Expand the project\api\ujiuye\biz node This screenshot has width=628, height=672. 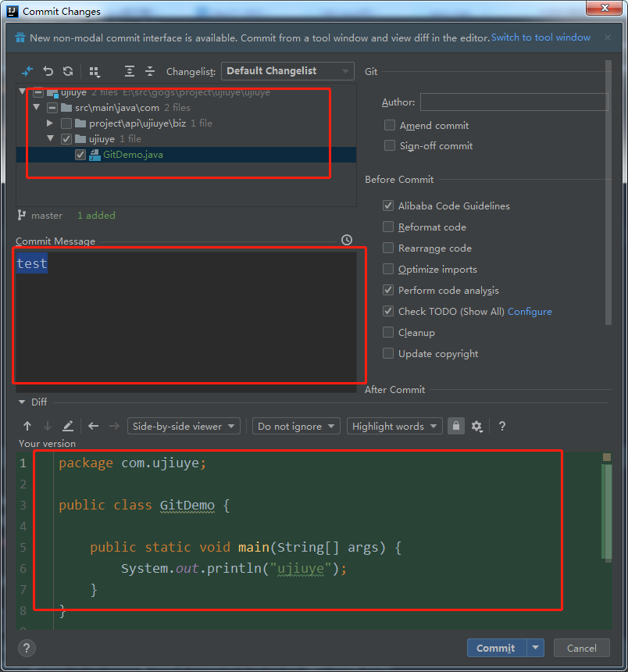coord(50,123)
